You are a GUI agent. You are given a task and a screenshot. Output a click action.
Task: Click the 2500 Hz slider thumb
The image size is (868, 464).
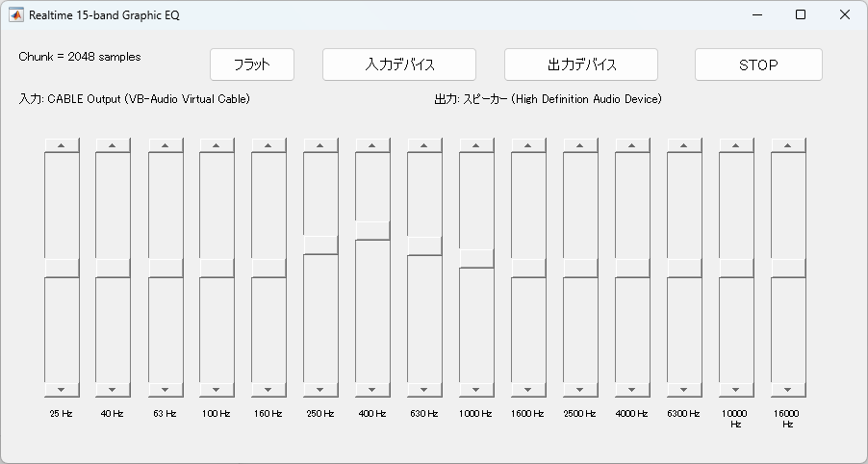[x=580, y=268]
